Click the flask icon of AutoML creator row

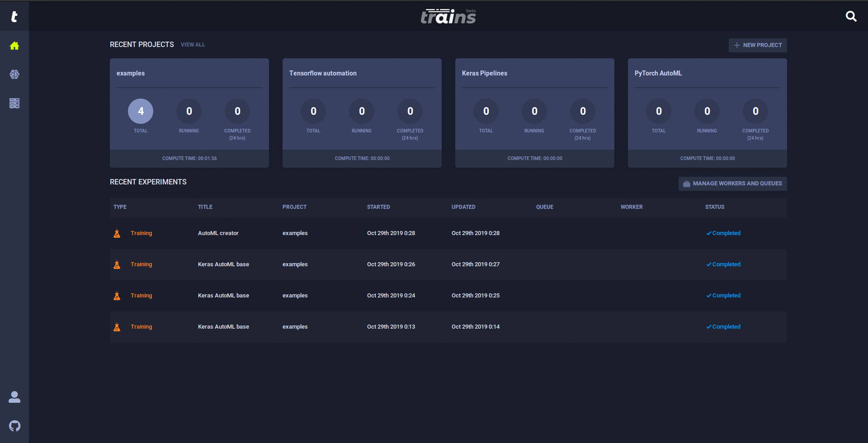point(117,233)
